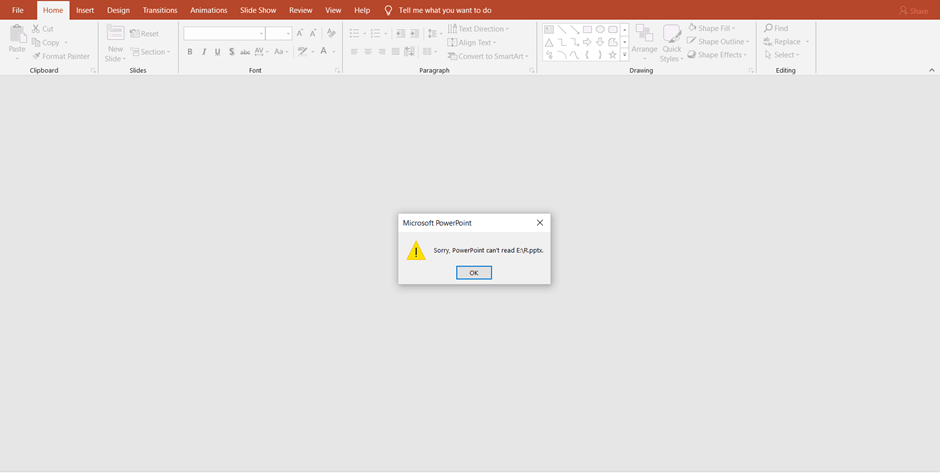Open the Quick Styles gallery
Image resolution: width=940 pixels, height=473 pixels.
click(x=672, y=43)
